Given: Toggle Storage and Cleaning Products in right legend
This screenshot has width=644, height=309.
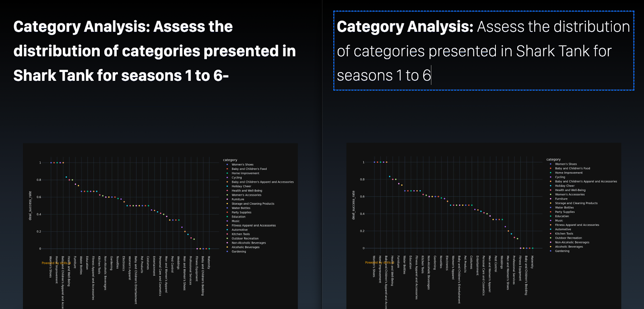Looking at the screenshot, I should click(576, 203).
